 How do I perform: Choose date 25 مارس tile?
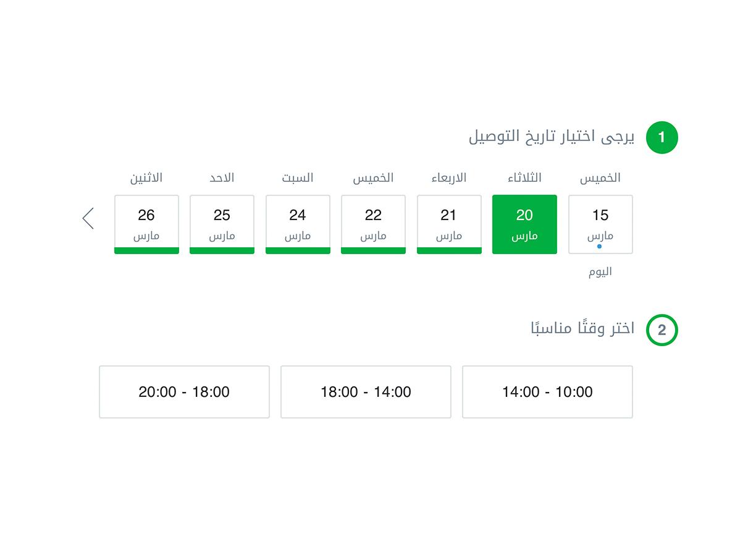(222, 224)
